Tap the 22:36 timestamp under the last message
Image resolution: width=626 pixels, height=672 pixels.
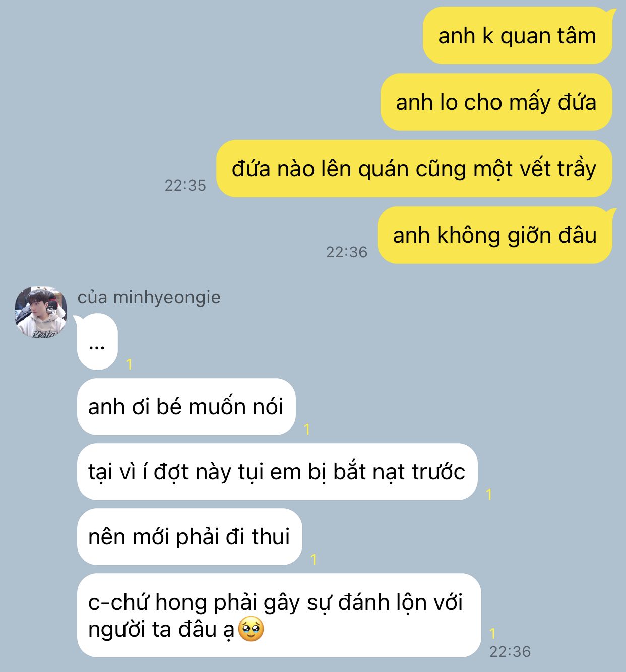click(510, 652)
